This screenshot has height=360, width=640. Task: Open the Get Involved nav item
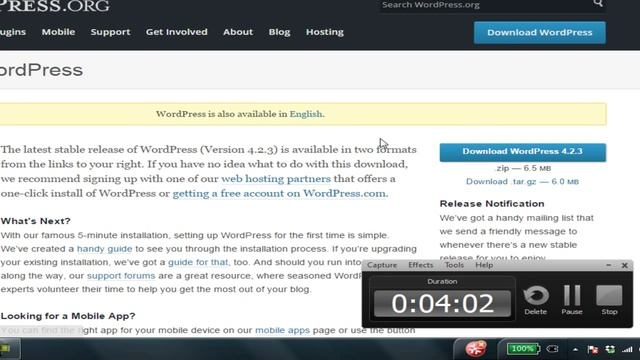tap(177, 32)
